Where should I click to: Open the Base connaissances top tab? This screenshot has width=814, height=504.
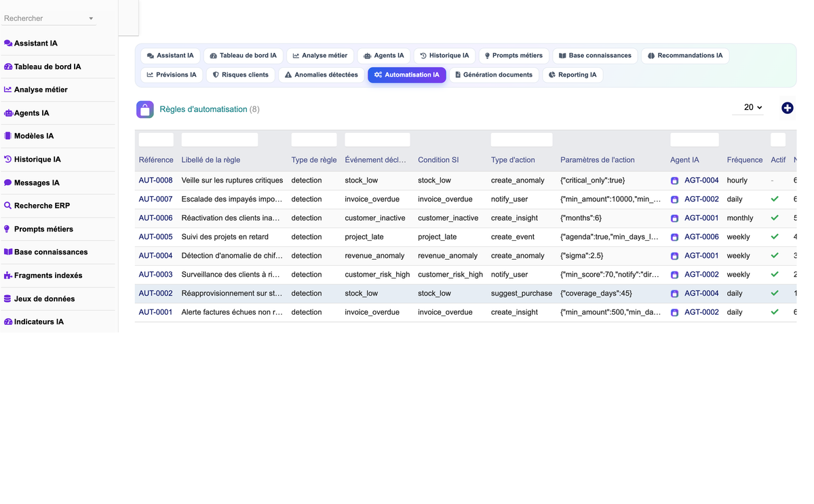point(595,56)
